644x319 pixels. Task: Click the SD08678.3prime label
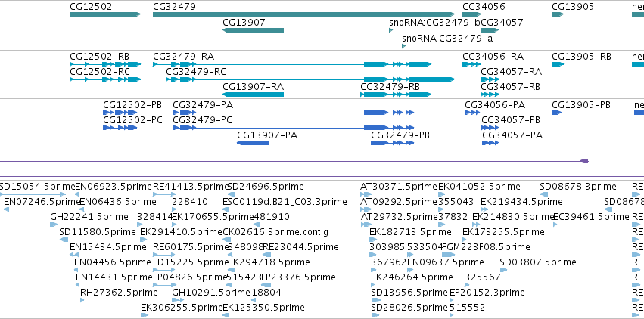coord(578,187)
